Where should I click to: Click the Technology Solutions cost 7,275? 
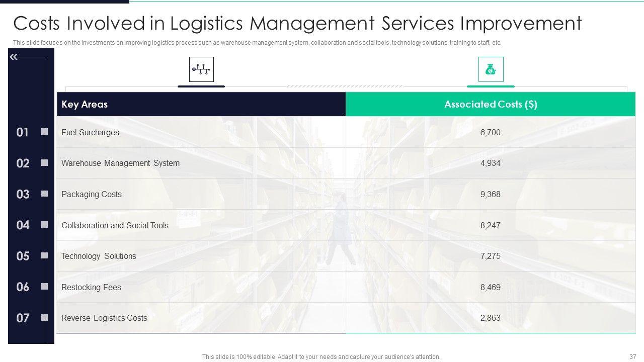point(491,256)
